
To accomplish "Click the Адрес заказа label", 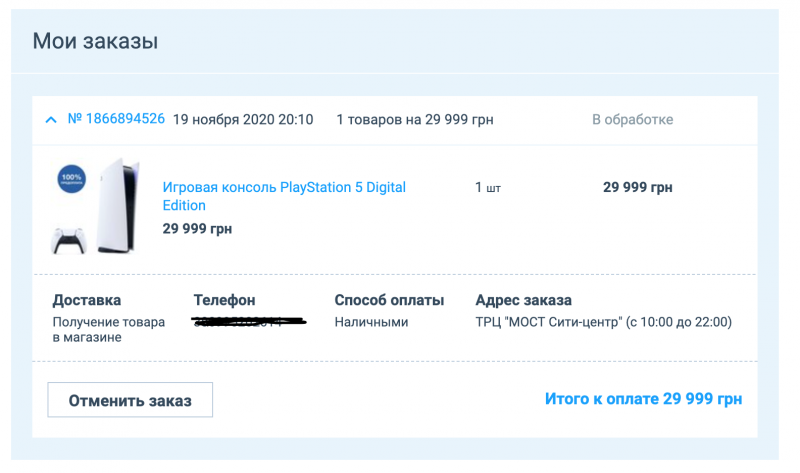I will point(524,300).
